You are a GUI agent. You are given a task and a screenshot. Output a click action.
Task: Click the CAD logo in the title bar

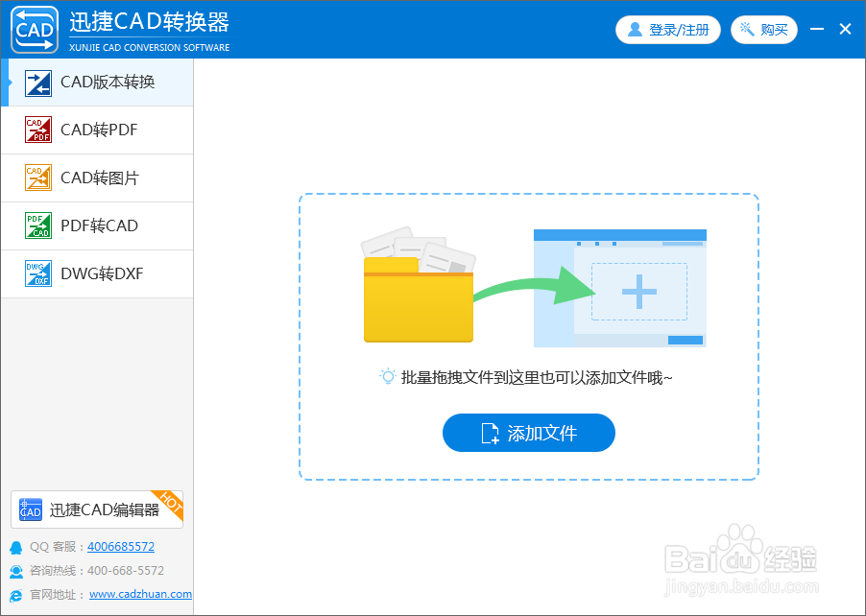[35, 29]
